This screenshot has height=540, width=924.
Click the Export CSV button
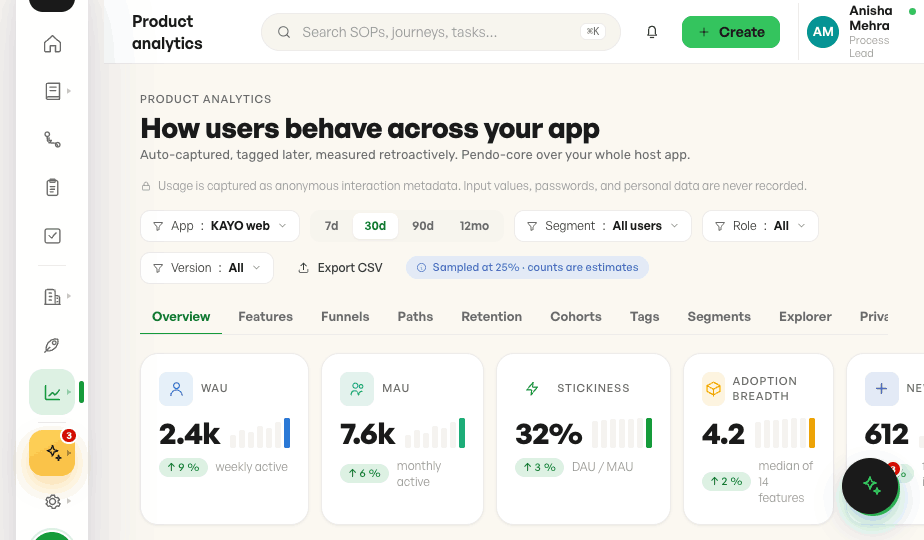point(340,268)
